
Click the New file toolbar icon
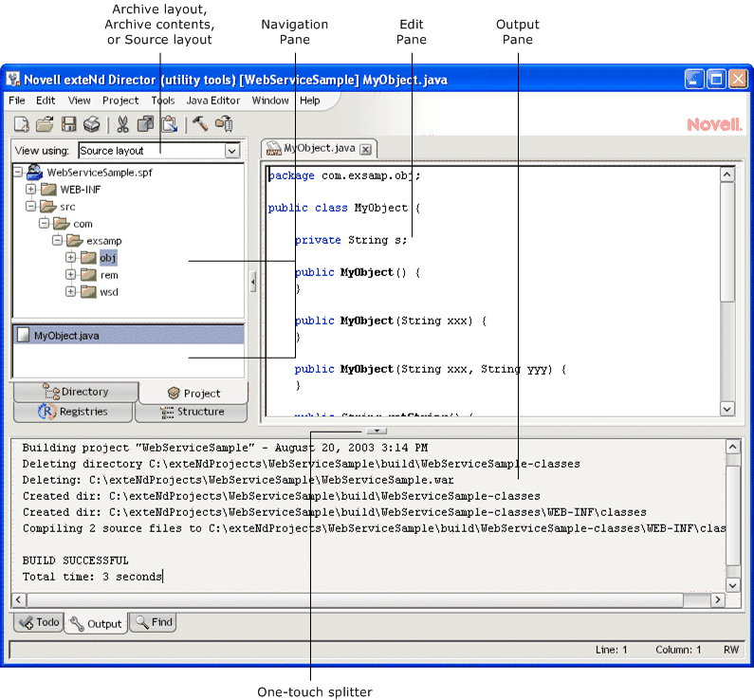(21, 124)
